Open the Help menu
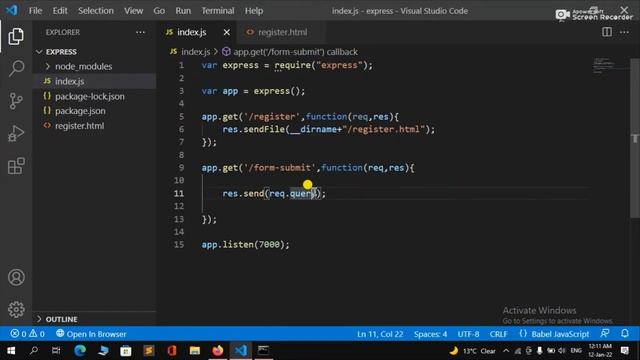 point(254,11)
